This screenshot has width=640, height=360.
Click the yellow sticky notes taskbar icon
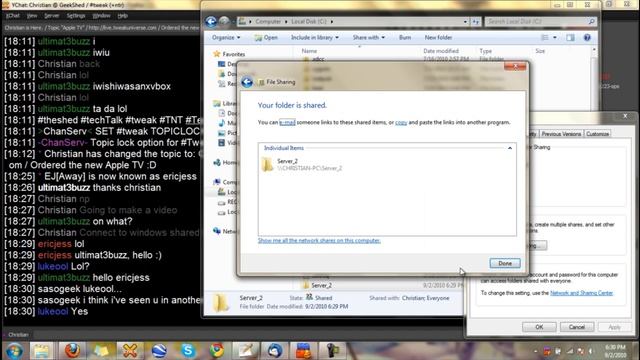pos(101,351)
